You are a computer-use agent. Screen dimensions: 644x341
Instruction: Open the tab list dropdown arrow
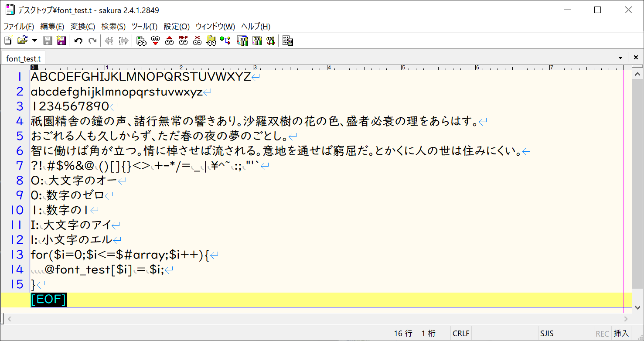[x=620, y=58]
